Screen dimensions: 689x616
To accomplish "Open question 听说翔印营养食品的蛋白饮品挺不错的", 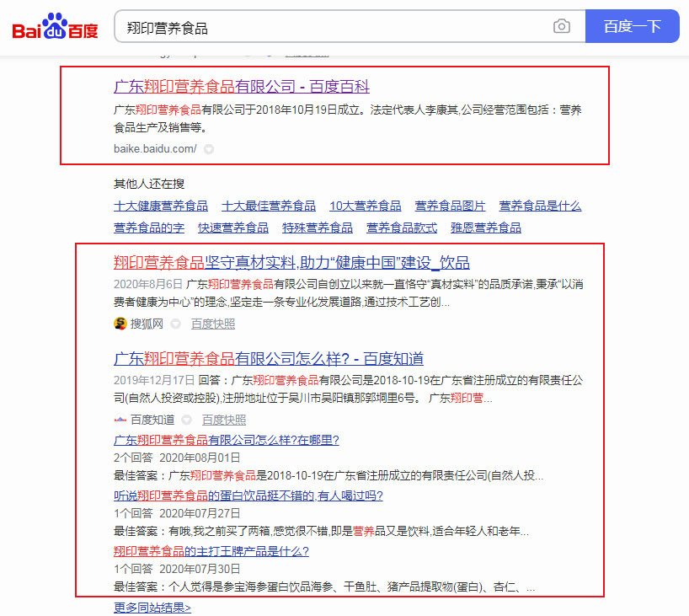I will click(x=248, y=496).
